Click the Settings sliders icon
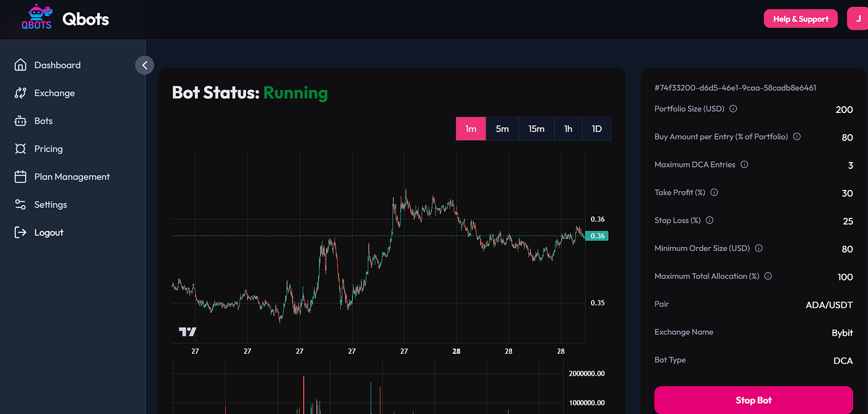Screen dimensions: 868x414 click(20, 205)
